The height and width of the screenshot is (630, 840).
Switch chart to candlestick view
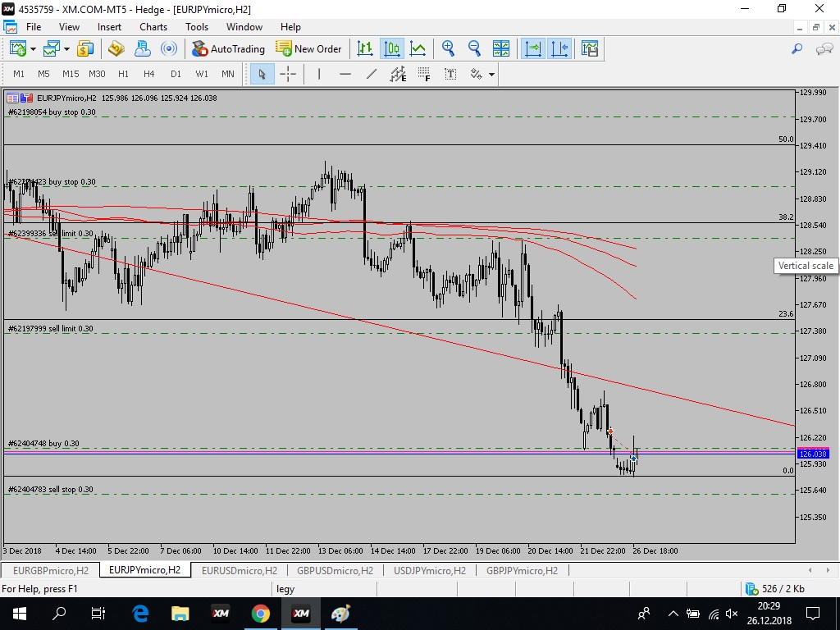391,49
